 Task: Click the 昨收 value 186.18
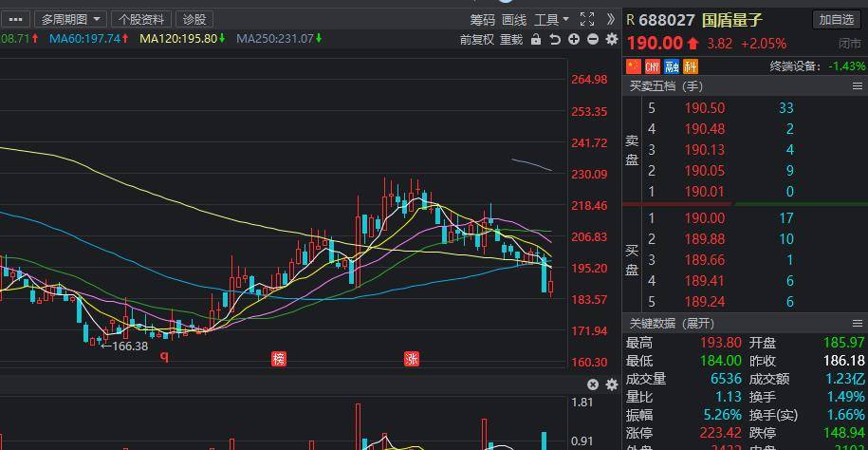click(843, 361)
